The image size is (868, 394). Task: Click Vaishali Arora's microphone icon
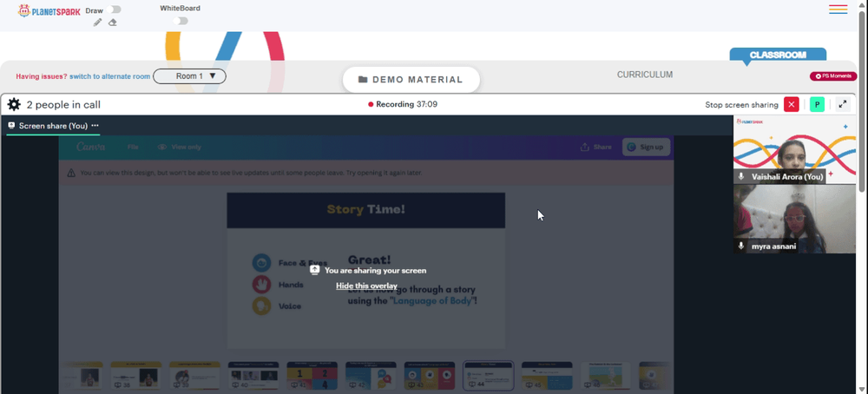(x=741, y=176)
